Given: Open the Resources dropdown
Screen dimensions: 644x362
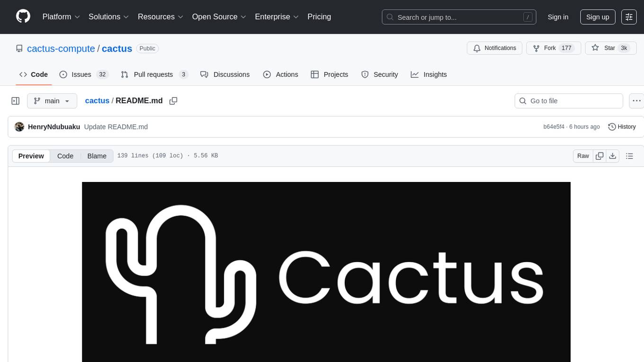Looking at the screenshot, I should (x=160, y=17).
